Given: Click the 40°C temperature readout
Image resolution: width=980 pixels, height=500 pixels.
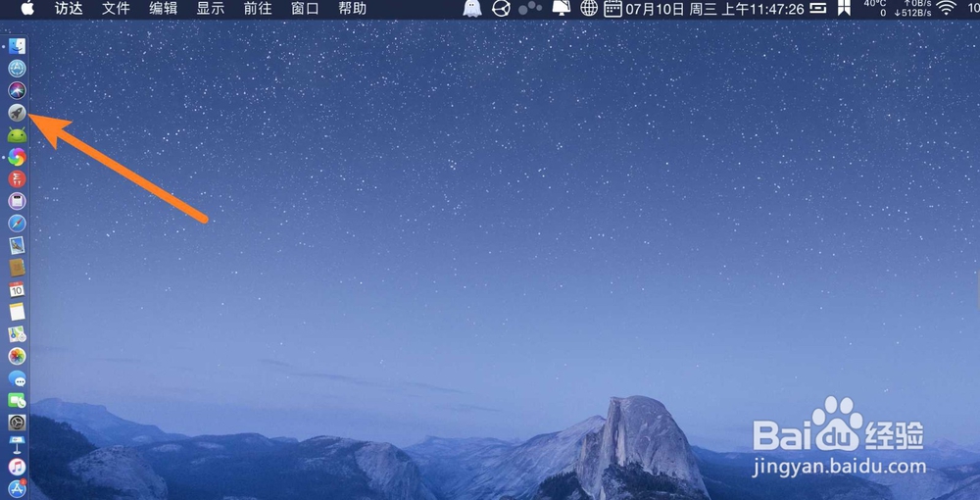Looking at the screenshot, I should 875,4.
